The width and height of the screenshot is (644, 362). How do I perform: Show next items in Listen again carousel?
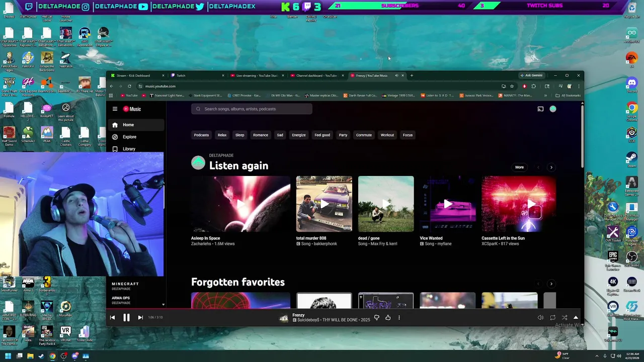click(x=551, y=167)
